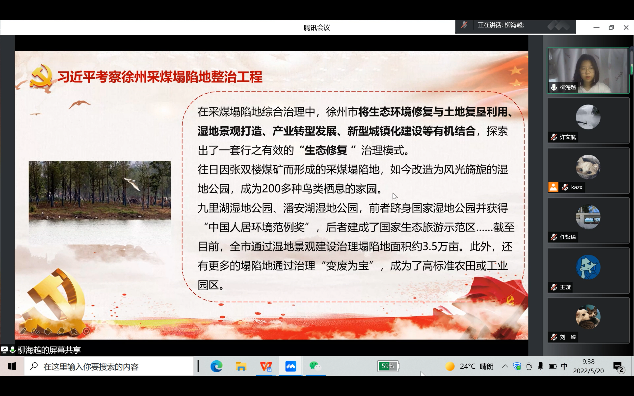
Task: Click the muted mic icon under blue cartoon avatar
Action: pos(554,287)
